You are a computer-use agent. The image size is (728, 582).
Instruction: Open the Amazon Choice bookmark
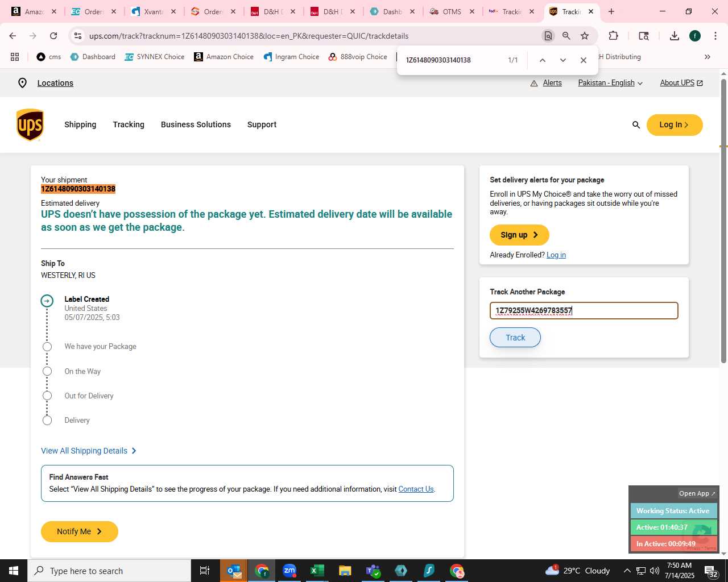(224, 57)
